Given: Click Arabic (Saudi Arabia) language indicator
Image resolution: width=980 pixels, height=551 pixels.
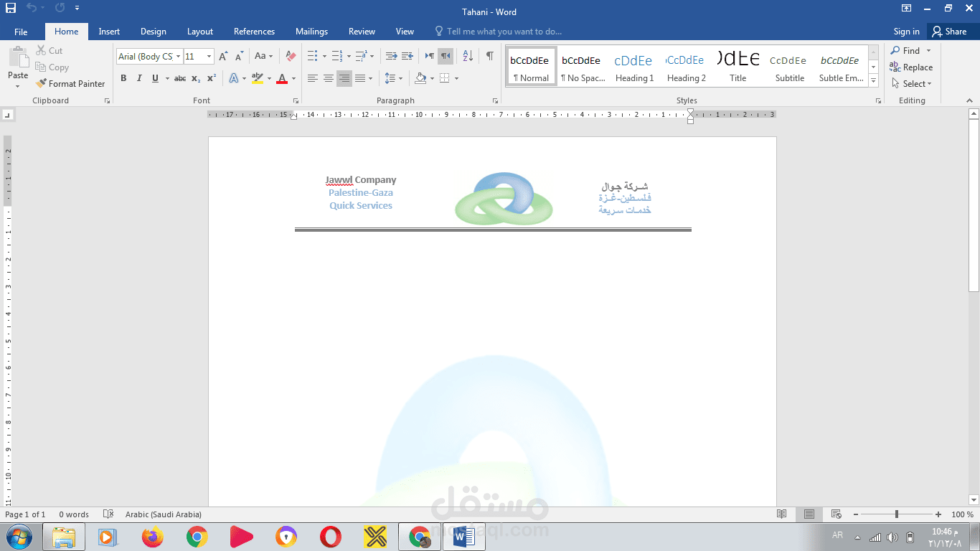Looking at the screenshot, I should (163, 514).
